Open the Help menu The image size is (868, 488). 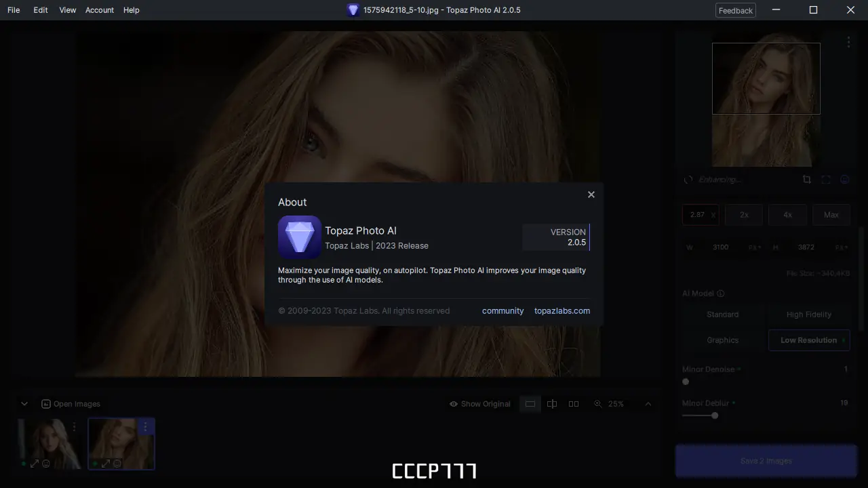point(132,10)
